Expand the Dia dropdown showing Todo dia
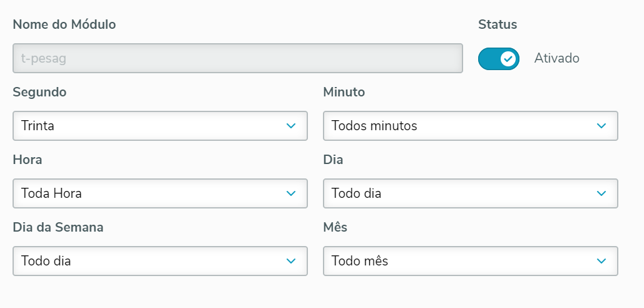The width and height of the screenshot is (644, 308). (x=470, y=193)
